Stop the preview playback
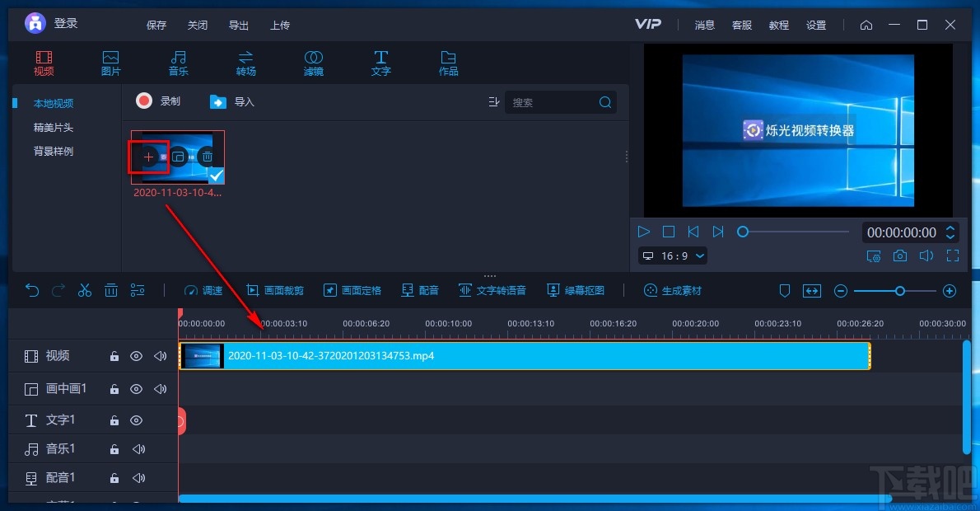 coord(669,232)
